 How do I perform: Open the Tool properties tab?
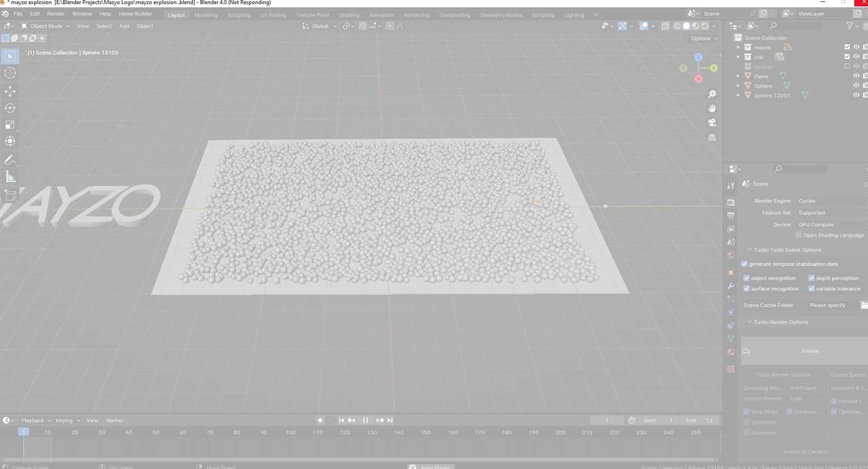[730, 185]
